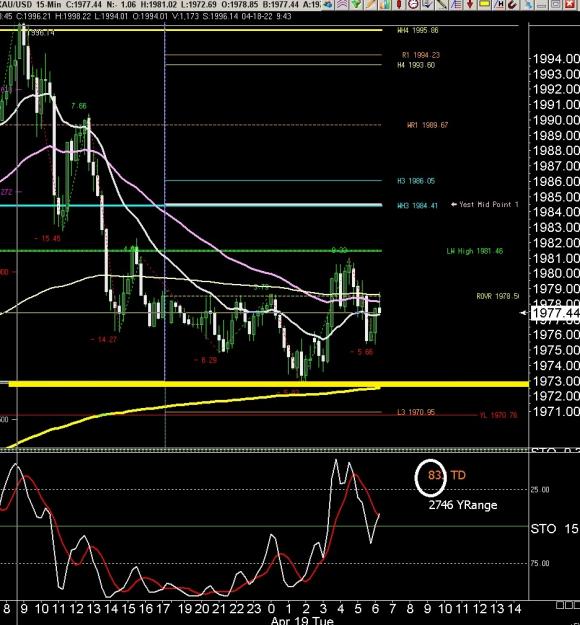Select the thick yellow support line

point(268,384)
